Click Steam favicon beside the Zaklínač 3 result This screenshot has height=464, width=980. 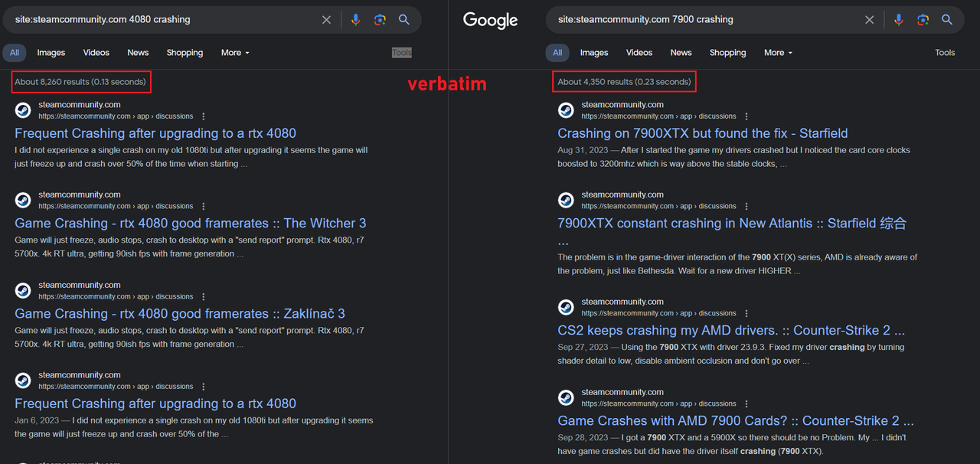tap(23, 291)
